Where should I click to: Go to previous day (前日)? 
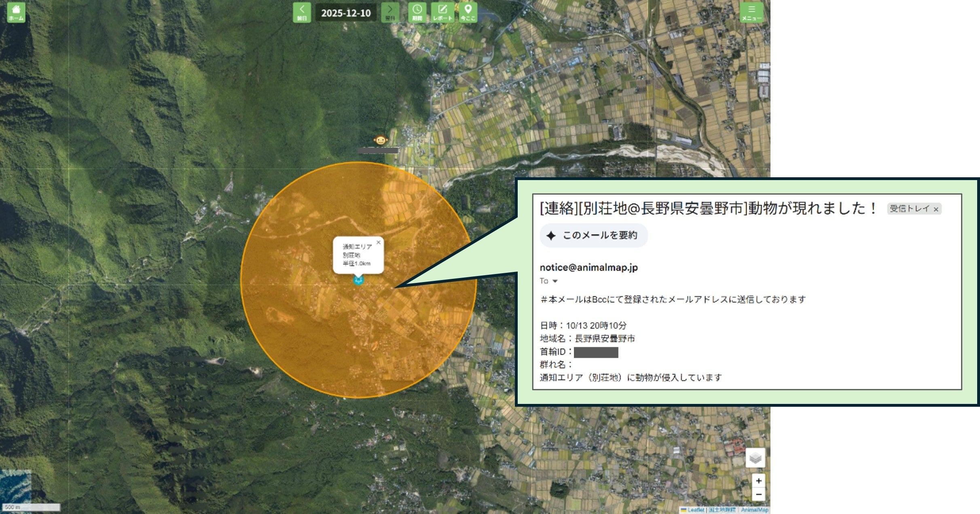pos(302,13)
